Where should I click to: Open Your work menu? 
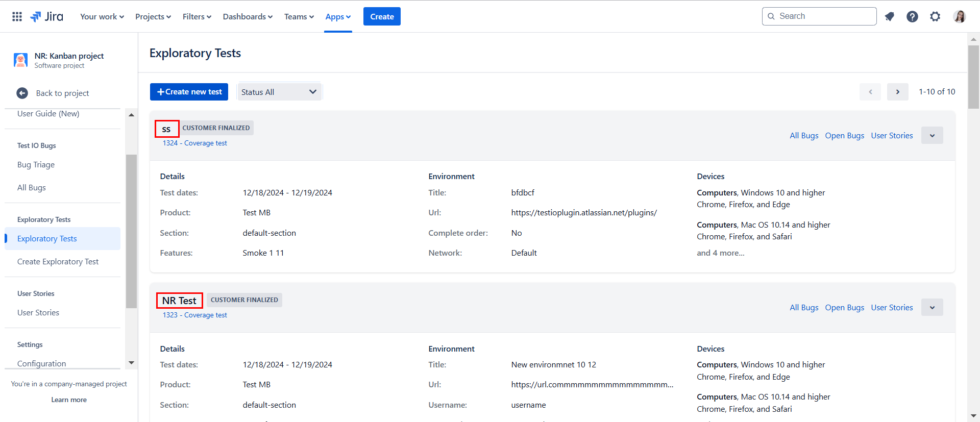[102, 16]
